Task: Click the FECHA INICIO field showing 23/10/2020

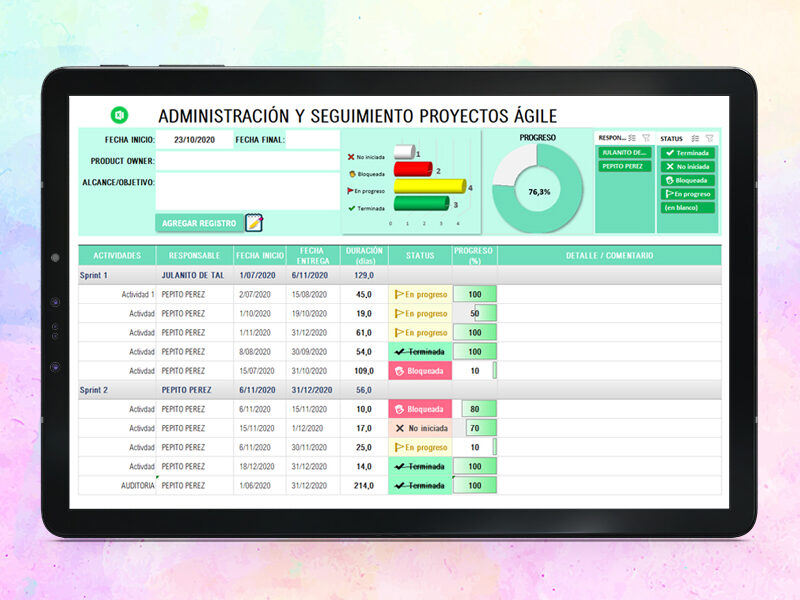Action: click(x=194, y=140)
